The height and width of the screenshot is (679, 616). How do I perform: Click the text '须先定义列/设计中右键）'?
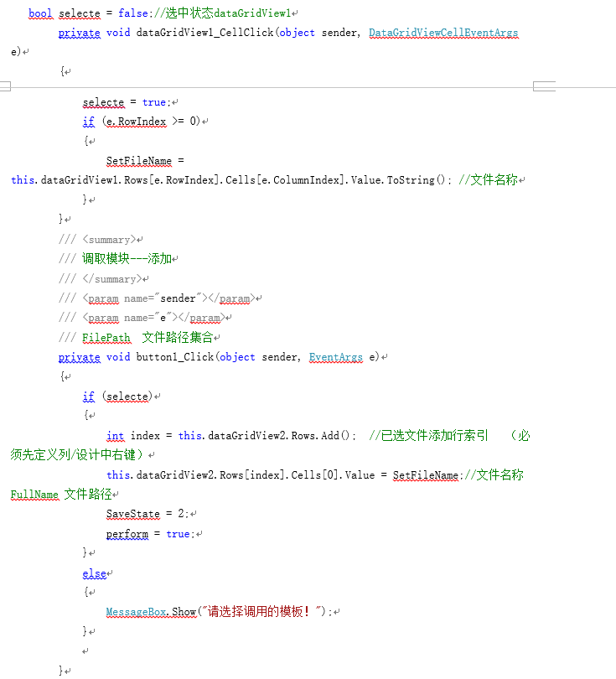[76, 454]
